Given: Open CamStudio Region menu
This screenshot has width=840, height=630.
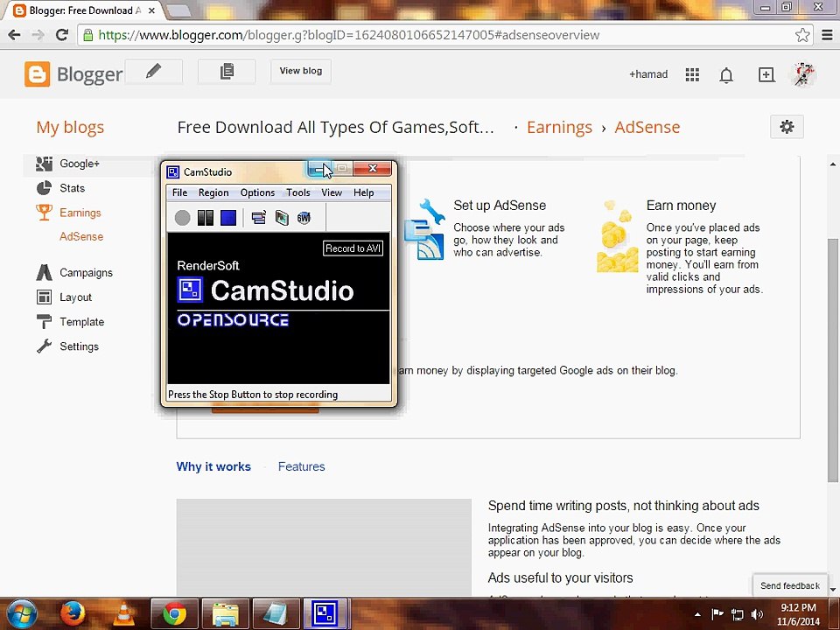Looking at the screenshot, I should tap(213, 192).
